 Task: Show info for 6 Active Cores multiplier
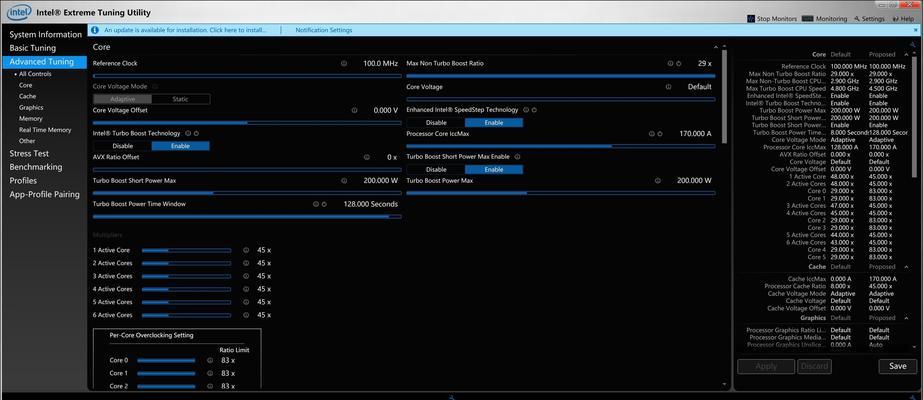[247, 315]
